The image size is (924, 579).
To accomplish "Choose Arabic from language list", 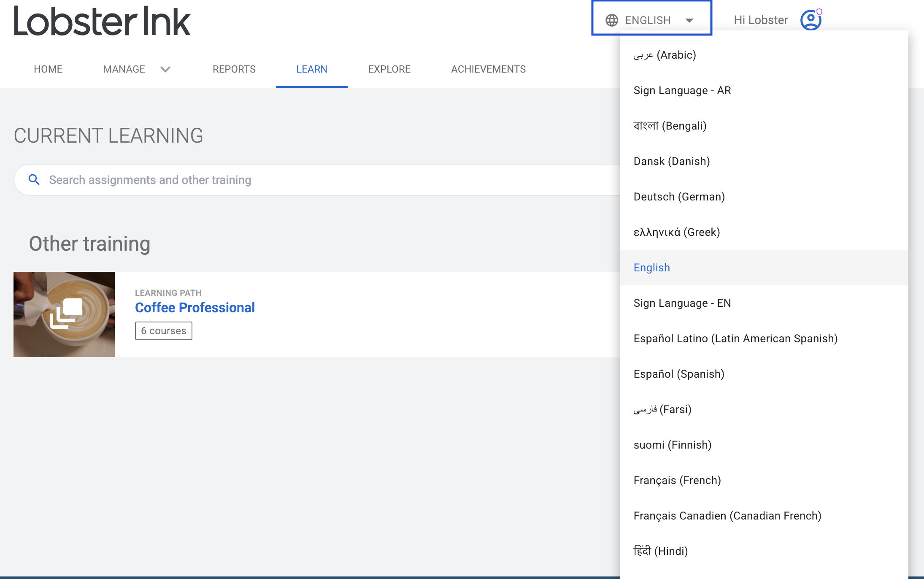I will pyautogui.click(x=764, y=55).
